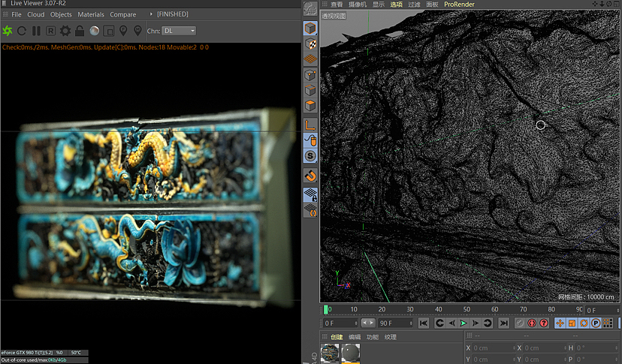Image resolution: width=622 pixels, height=364 pixels.
Task: Select Model mode cube icon
Action: [x=310, y=29]
